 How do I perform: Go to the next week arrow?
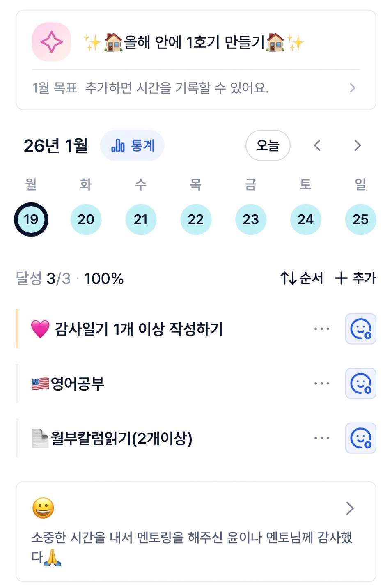[357, 145]
